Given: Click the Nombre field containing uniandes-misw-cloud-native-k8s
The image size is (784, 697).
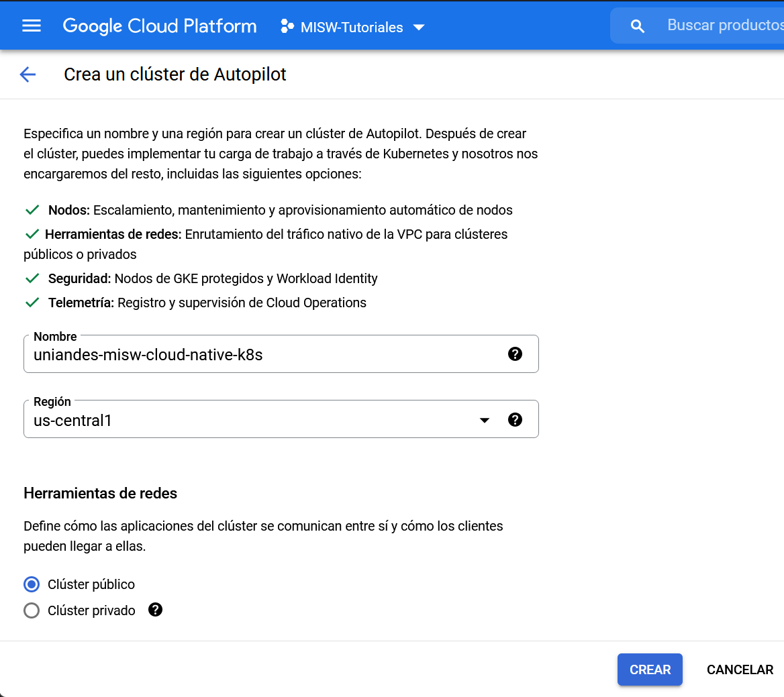Looking at the screenshot, I should click(281, 354).
